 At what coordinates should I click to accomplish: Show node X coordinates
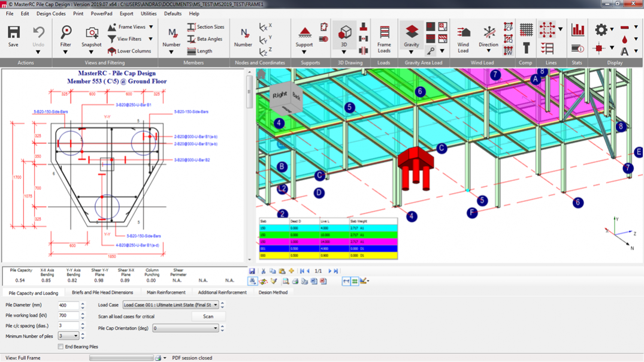265,27
